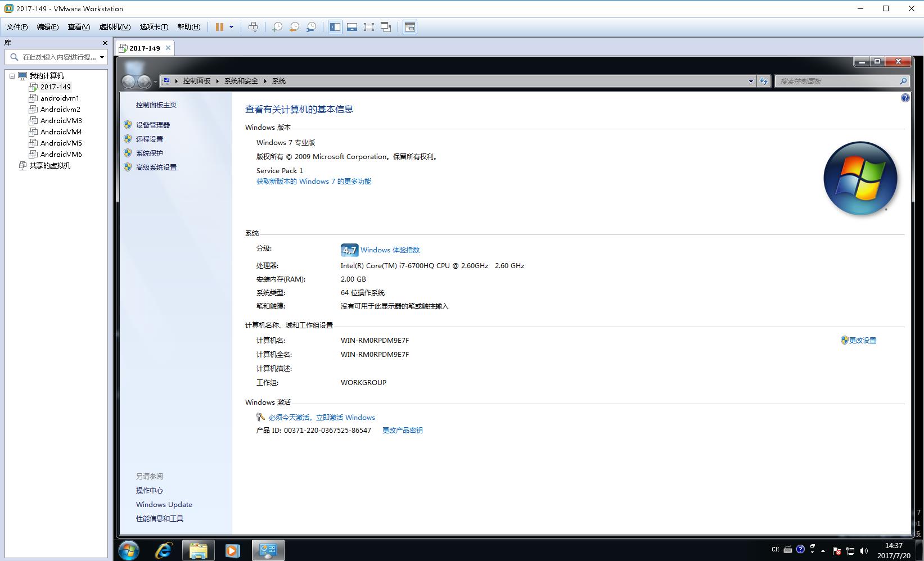Click Send Ctrl+Alt+Del toolbar icon

[253, 27]
